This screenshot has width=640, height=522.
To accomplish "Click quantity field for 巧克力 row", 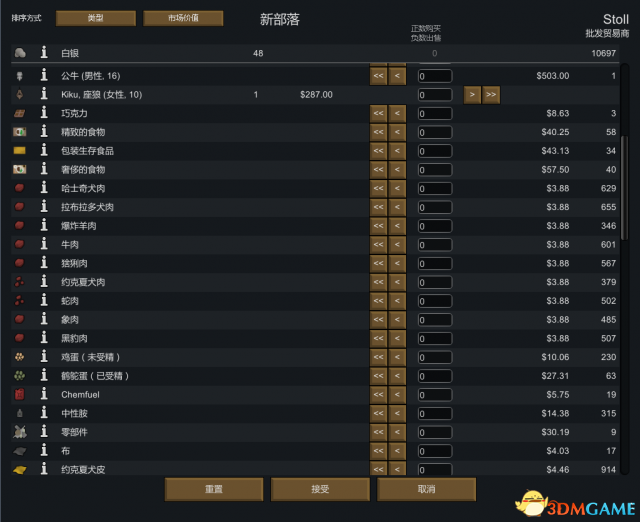I will pos(435,114).
